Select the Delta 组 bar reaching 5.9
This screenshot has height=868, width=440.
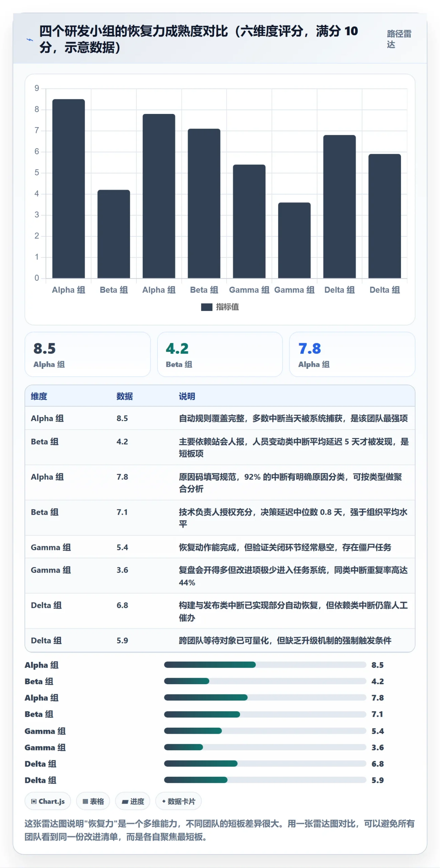384,216
